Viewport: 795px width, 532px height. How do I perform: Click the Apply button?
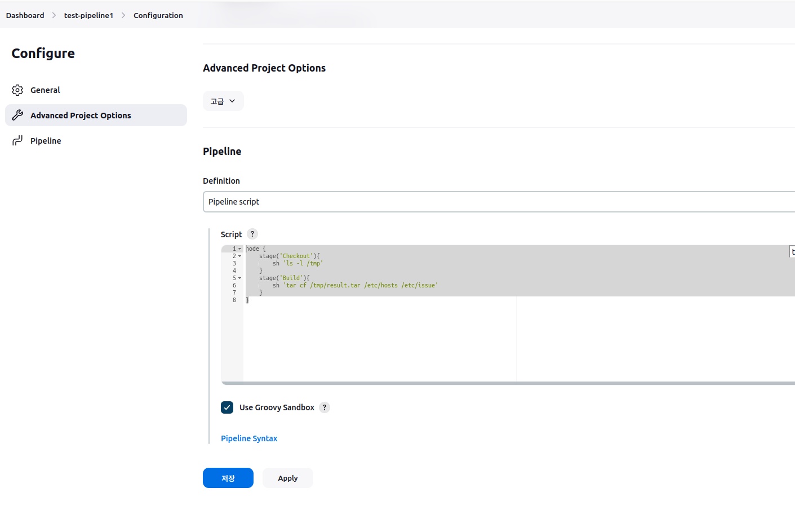tap(288, 478)
